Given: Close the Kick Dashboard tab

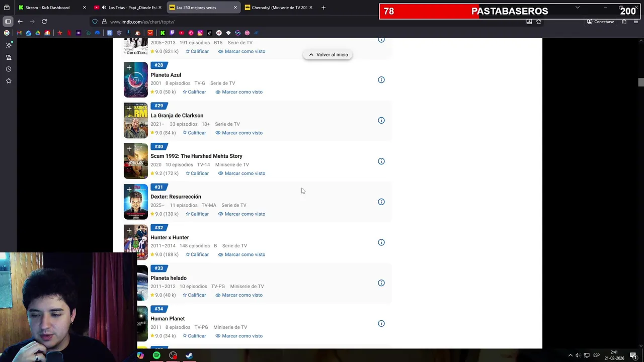Looking at the screenshot, I should click(x=84, y=8).
